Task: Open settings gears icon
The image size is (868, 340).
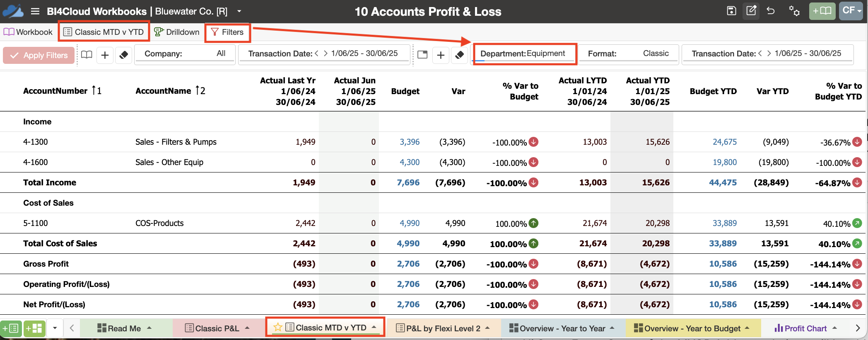Action: tap(794, 11)
